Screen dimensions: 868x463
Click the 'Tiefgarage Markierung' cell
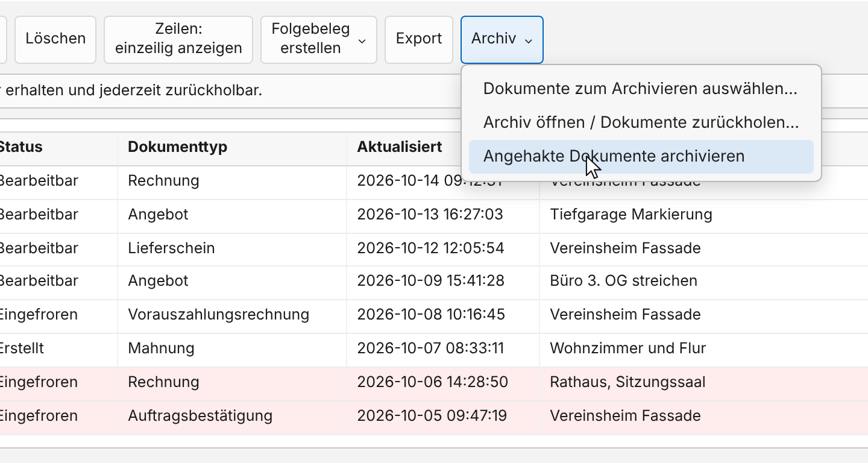tap(703, 215)
